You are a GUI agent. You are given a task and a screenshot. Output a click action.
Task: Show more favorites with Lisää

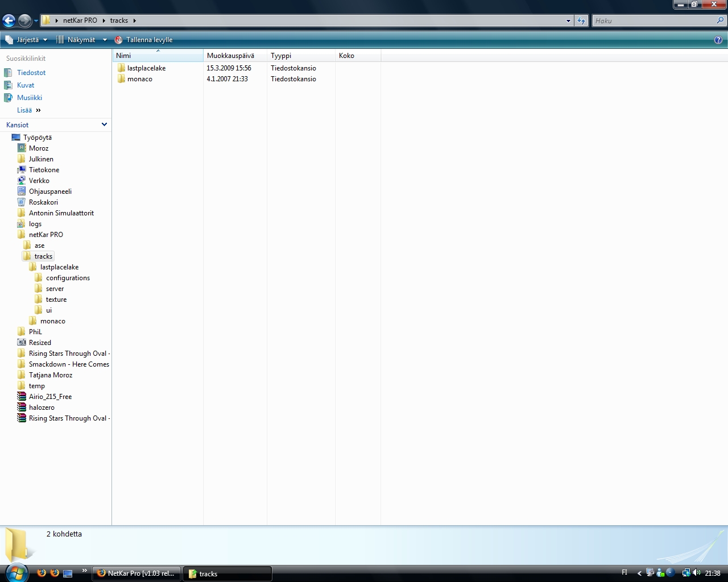tap(28, 110)
